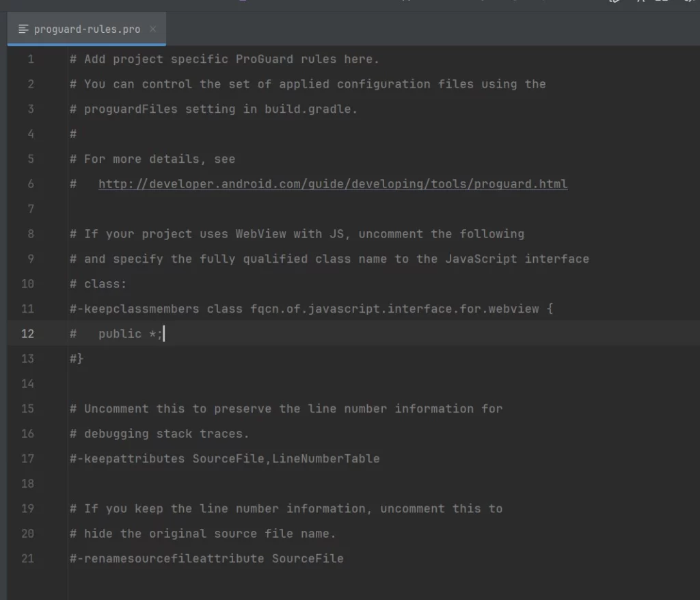Click the empty editor area below line 21
Screen dimensions: 700x600
342,582
